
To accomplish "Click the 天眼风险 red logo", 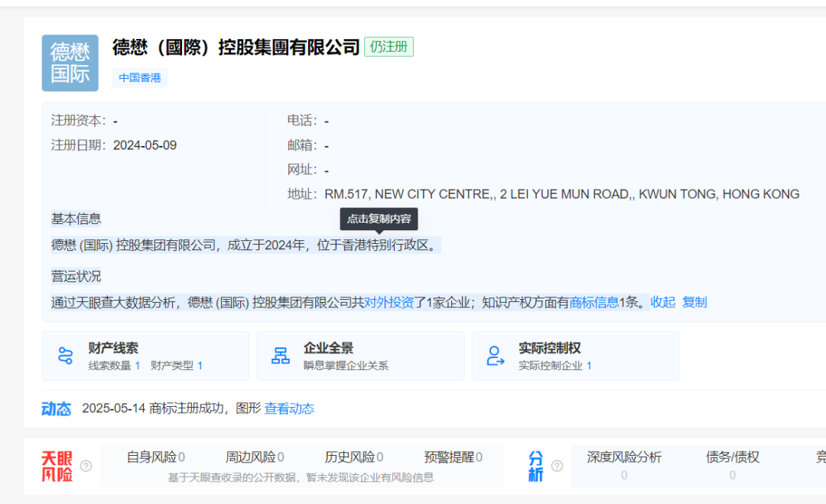I will 57,466.
